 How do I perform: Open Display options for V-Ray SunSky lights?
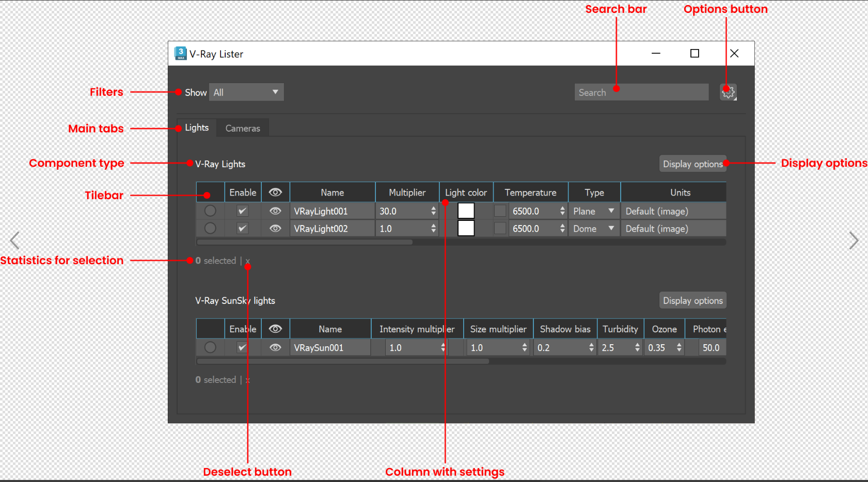(x=692, y=300)
